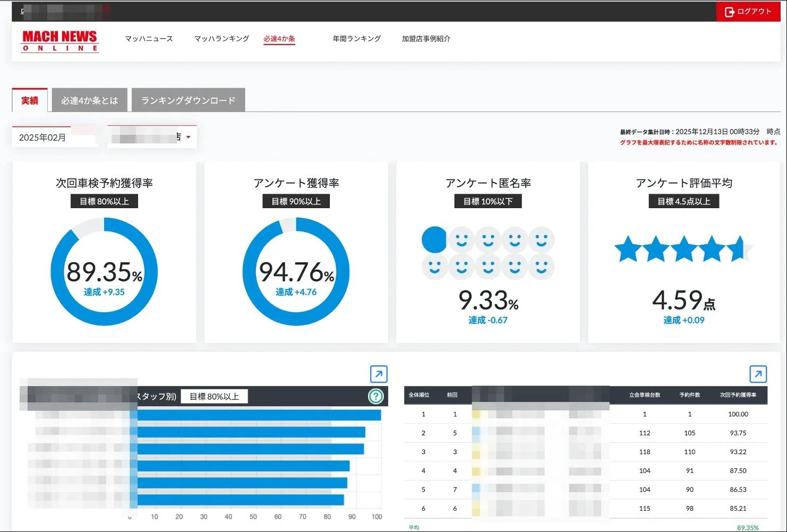The image size is (787, 532).
Task: Click the first blue rating star
Action: tap(628, 250)
